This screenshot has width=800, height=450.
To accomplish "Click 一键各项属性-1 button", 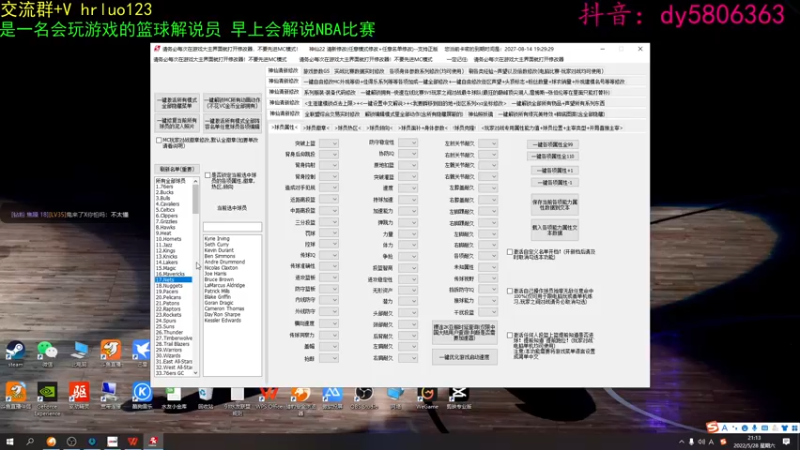I will tap(555, 182).
